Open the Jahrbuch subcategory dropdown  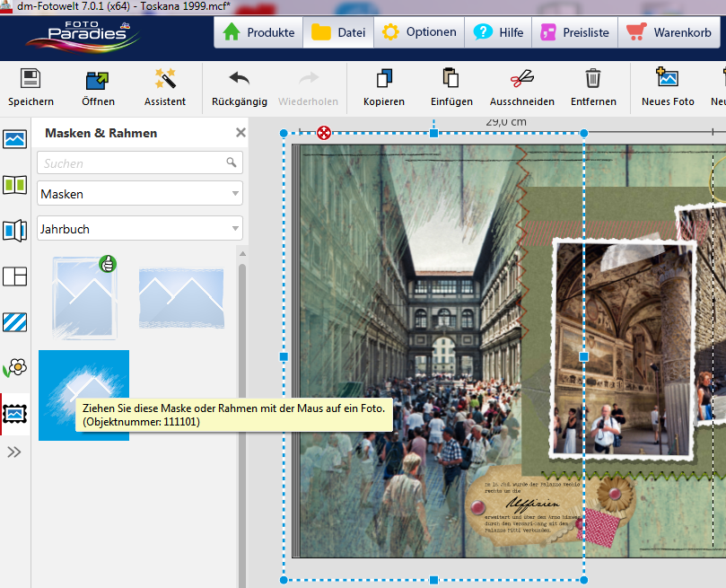pyautogui.click(x=140, y=229)
